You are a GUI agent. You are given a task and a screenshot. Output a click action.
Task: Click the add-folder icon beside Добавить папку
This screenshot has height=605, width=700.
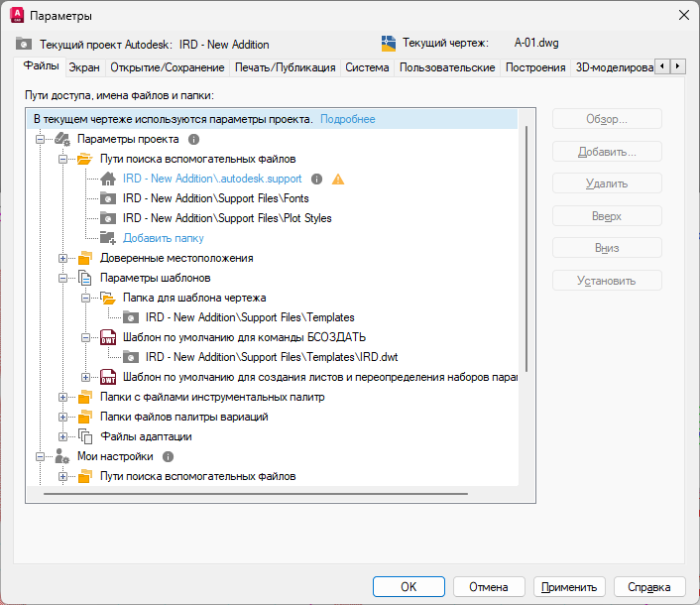108,238
